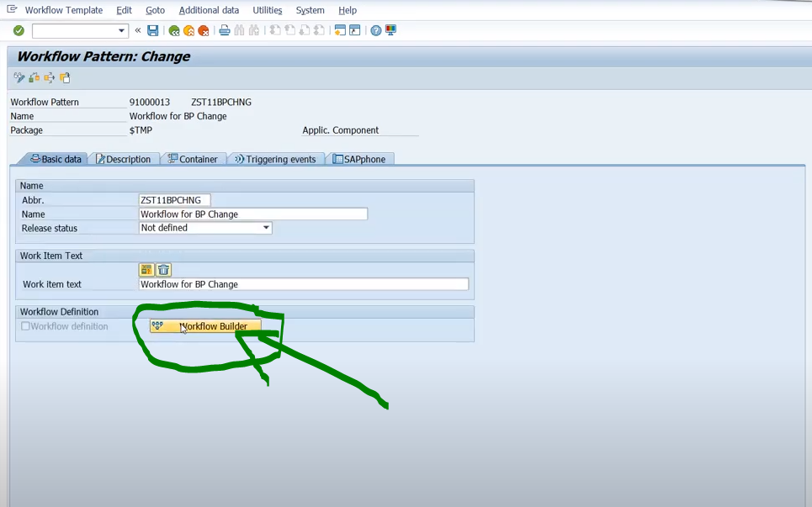812x507 pixels.
Task: Click the red Cancel icon
Action: [204, 31]
